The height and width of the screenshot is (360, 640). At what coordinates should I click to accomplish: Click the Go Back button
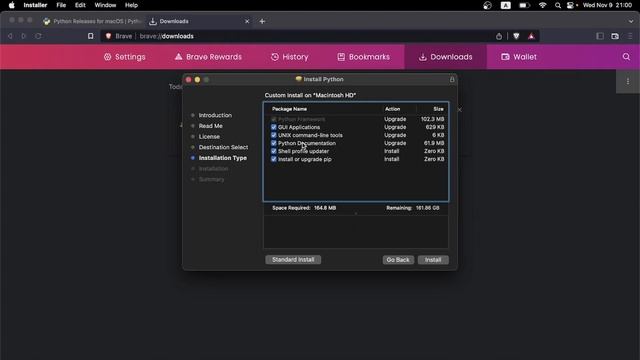coord(398,260)
